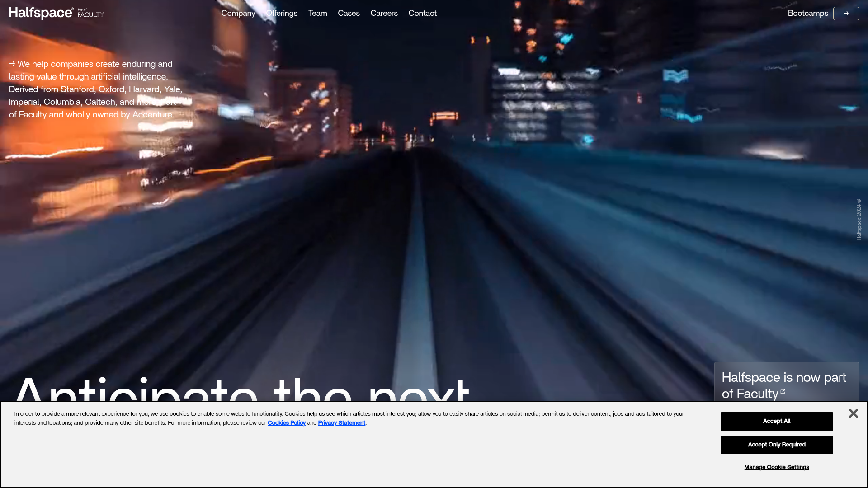Image resolution: width=868 pixels, height=488 pixels.
Task: Click the 'Part of FACULTY' logo text
Action: pyautogui.click(x=90, y=13)
